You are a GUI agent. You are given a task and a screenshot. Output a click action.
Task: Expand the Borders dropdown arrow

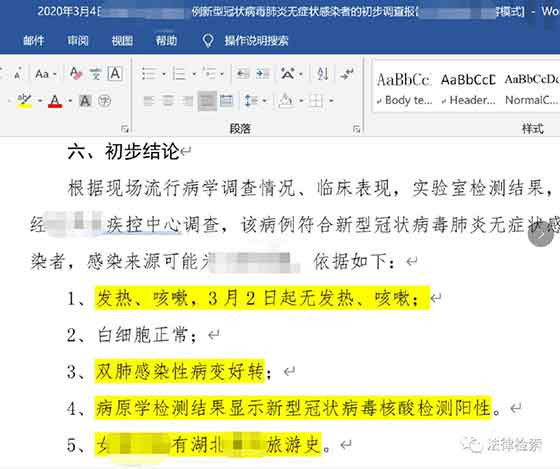pyautogui.click(x=331, y=101)
